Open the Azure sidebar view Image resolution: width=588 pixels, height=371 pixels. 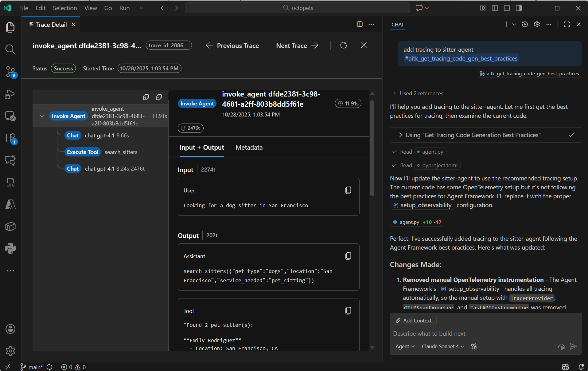(x=10, y=205)
